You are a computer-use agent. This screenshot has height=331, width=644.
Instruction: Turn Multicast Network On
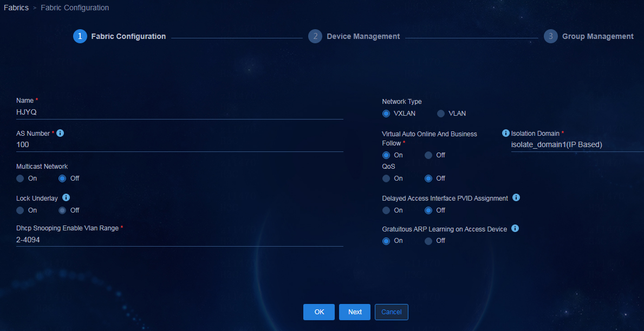click(x=20, y=178)
